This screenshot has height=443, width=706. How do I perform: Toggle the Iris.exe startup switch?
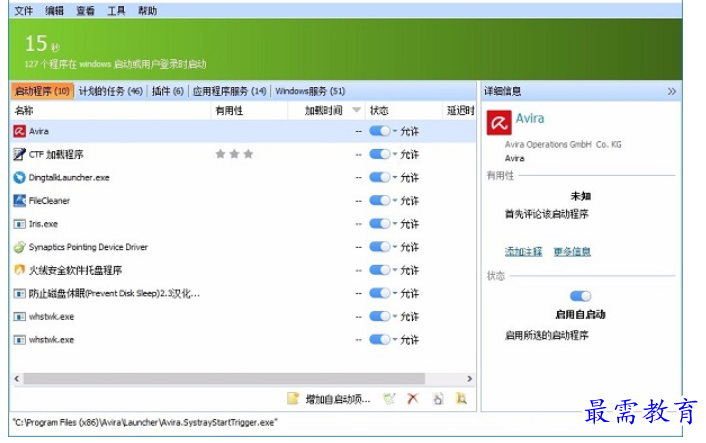pyautogui.click(x=380, y=224)
